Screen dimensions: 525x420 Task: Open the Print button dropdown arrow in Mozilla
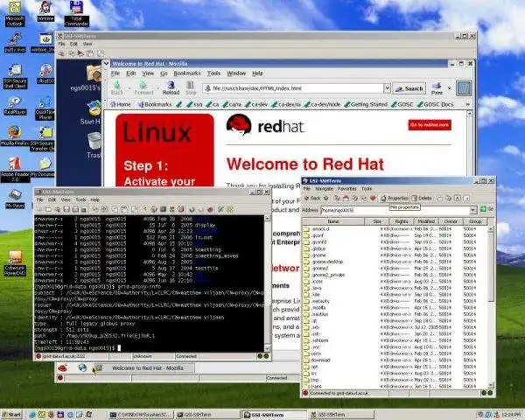tap(450, 88)
